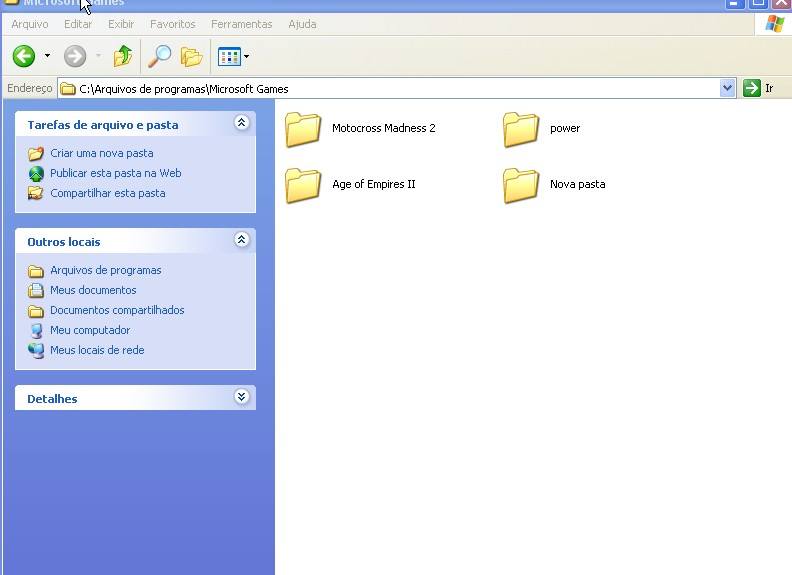This screenshot has width=792, height=575.
Task: Click the Detalhes header title
Action: (x=52, y=399)
